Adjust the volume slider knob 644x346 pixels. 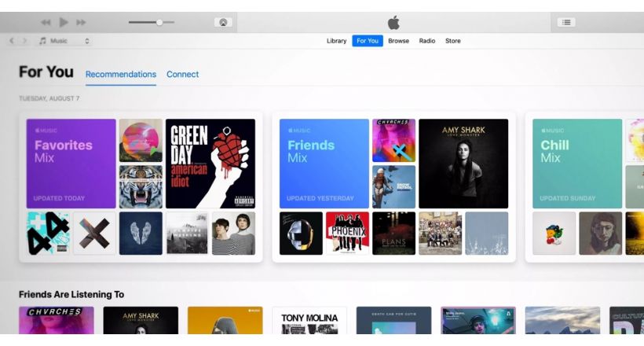click(x=159, y=22)
